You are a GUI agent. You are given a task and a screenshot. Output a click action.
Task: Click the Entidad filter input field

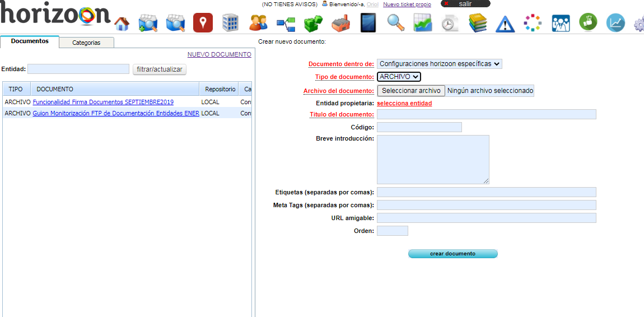[x=78, y=69]
